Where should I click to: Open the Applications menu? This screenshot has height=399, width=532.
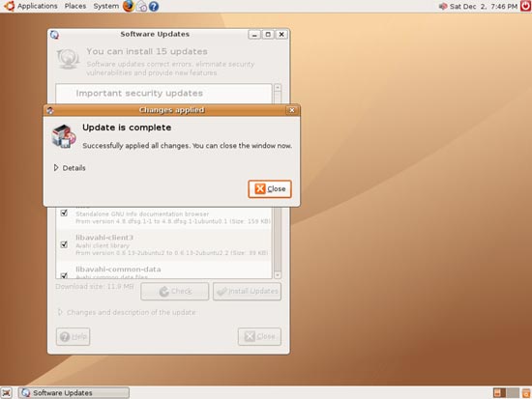pos(38,6)
